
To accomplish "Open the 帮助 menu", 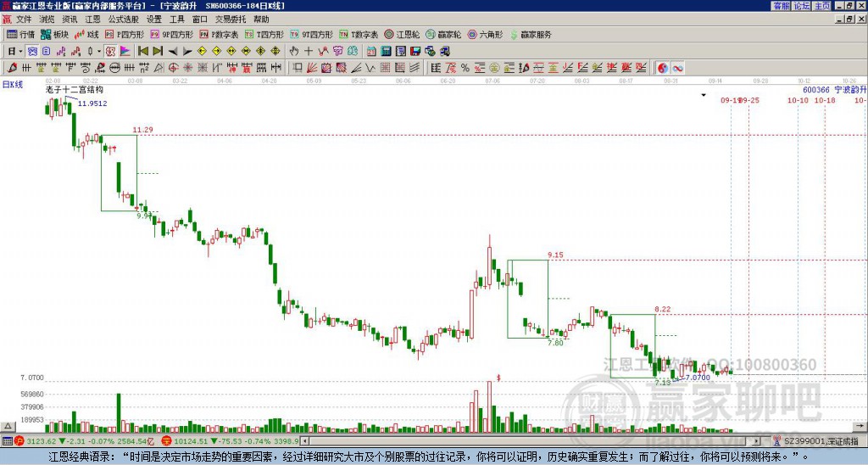I will (x=261, y=19).
